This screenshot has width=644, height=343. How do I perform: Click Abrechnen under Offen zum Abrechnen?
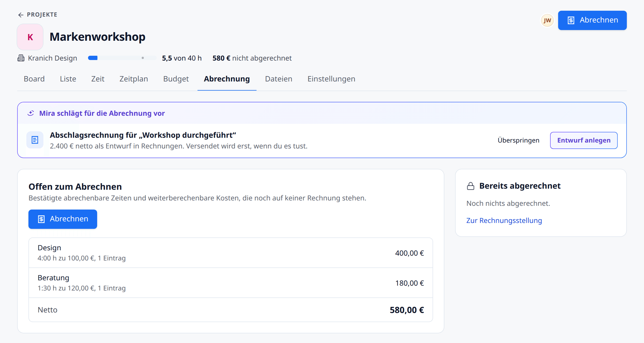pos(63,219)
